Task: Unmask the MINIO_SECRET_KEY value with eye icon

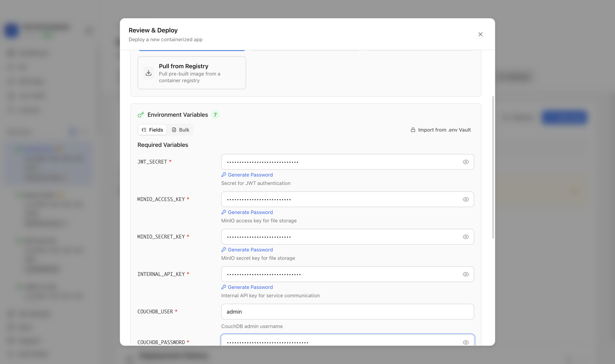Action: [x=466, y=237]
